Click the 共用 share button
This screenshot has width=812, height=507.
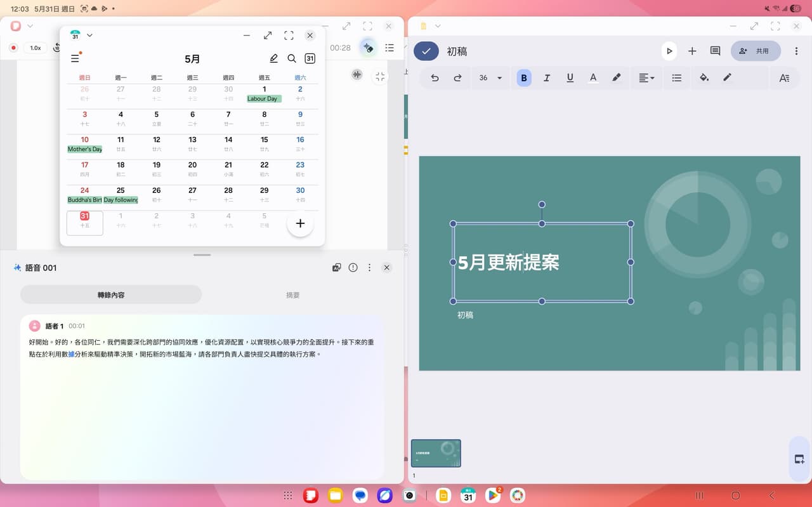click(756, 51)
